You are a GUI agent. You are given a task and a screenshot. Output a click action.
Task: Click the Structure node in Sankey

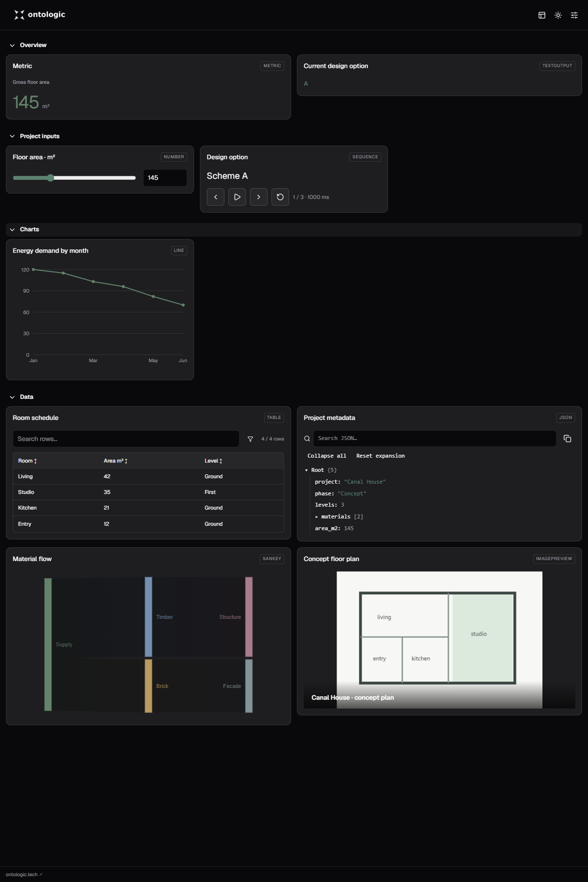(x=249, y=617)
